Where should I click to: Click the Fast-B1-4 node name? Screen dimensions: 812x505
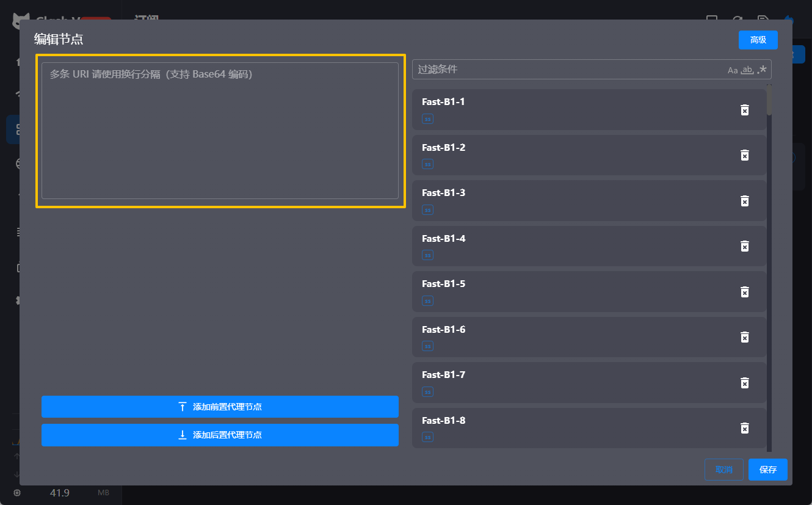point(443,238)
